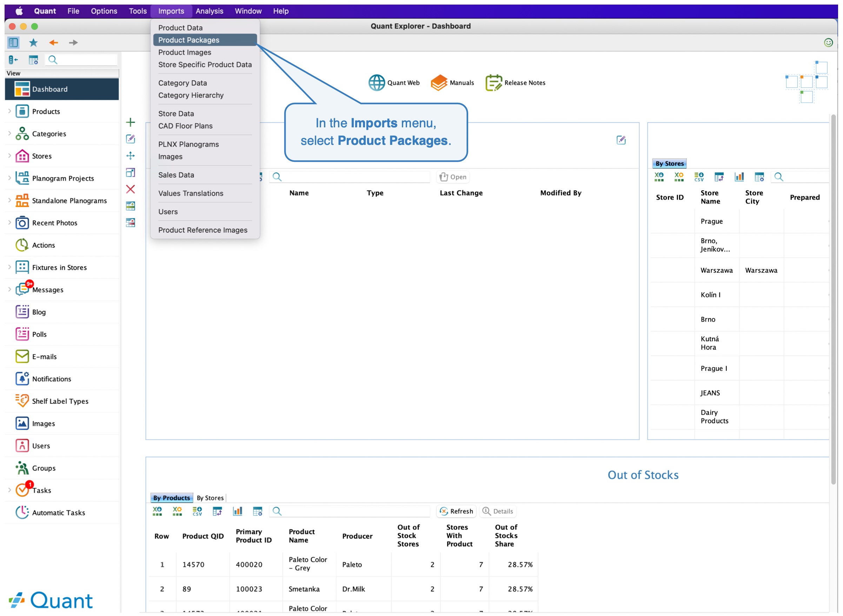The image size is (843, 616).
Task: Click the Details button
Action: click(x=498, y=511)
